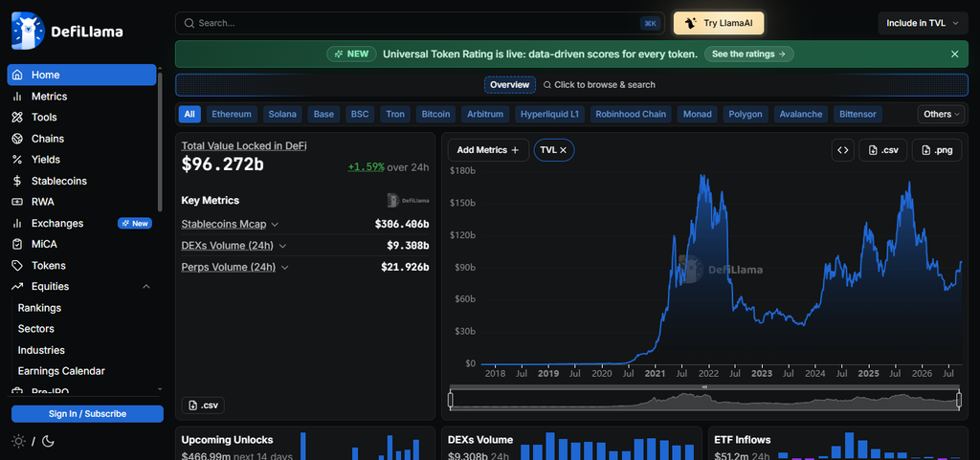This screenshot has width=980, height=460.
Task: Click Total Value Locked in DeFi link
Action: [x=244, y=145]
